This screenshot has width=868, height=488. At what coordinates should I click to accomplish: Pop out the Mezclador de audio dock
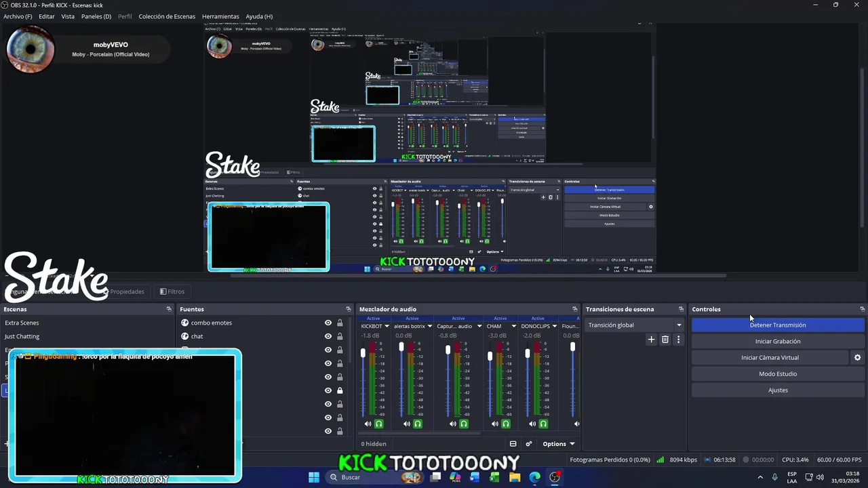click(x=575, y=309)
